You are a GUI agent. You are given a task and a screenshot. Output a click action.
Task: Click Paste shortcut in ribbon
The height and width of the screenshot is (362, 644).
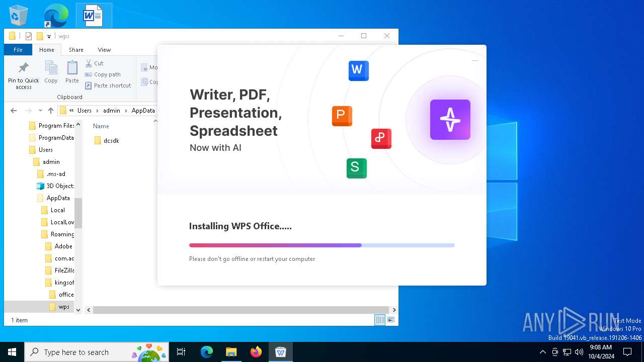(108, 85)
